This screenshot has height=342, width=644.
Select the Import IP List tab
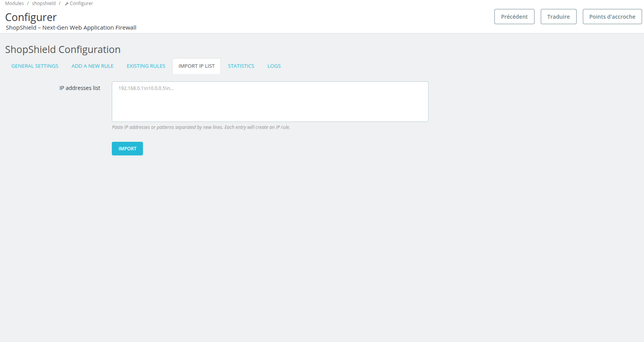(196, 66)
